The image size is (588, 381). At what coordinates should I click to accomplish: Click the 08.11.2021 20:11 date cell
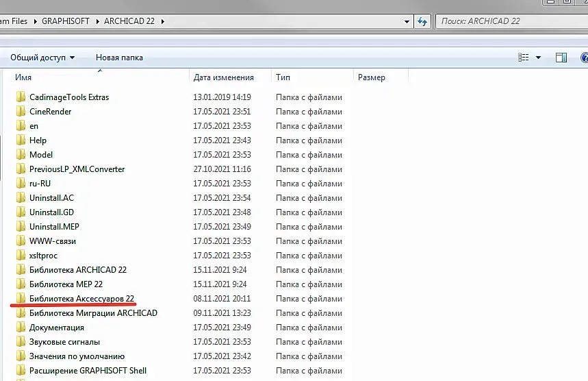click(x=222, y=299)
